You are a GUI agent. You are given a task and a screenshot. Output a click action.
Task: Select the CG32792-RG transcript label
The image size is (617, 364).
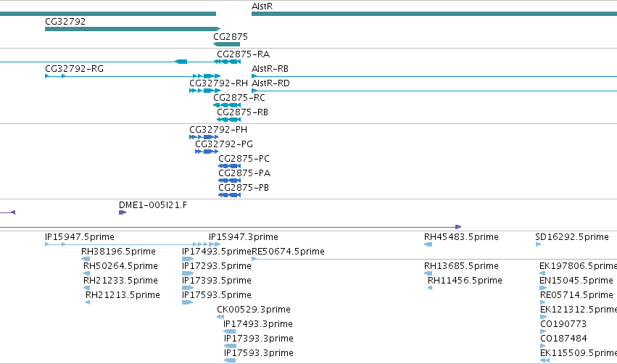tap(75, 68)
